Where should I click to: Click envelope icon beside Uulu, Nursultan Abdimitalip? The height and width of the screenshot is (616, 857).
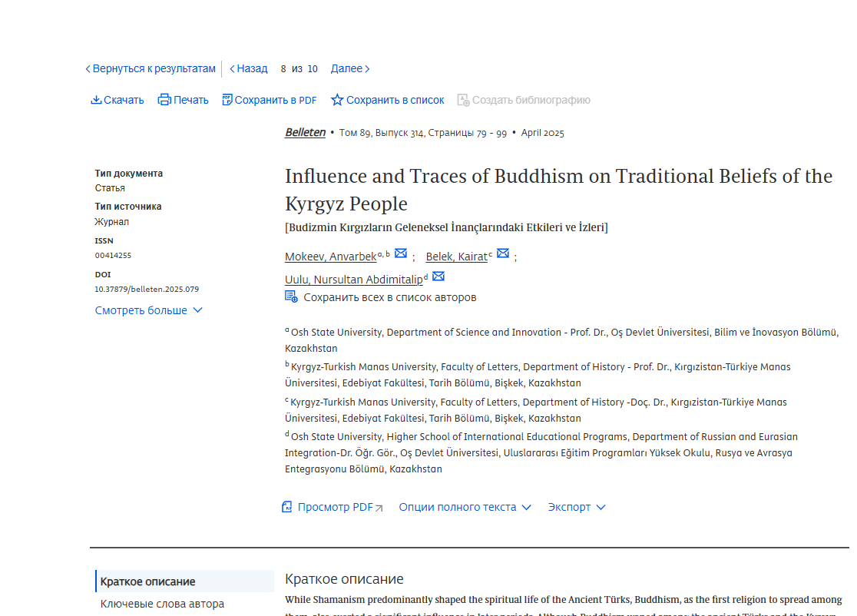[x=438, y=277]
